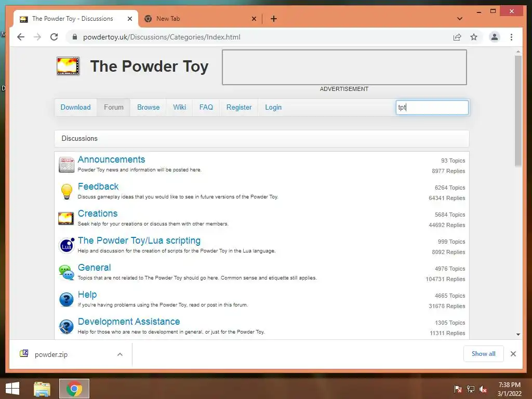Open The Powder Toy/Lua scripting link
Screen dimensions: 532x399
[x=139, y=241]
